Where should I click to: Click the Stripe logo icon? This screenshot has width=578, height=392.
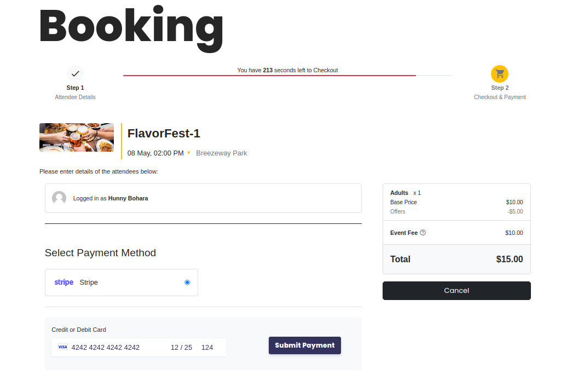[64, 283]
